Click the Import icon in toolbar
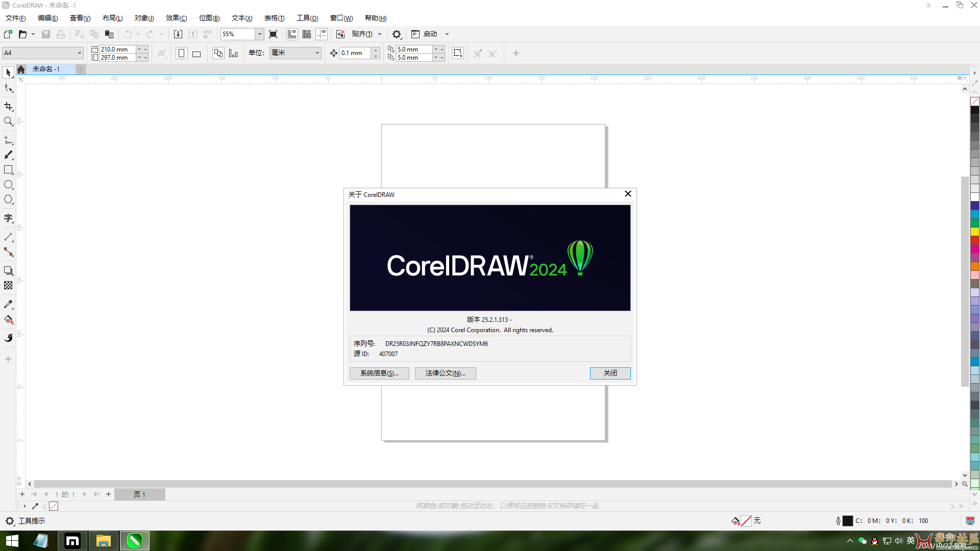This screenshot has height=551, width=980. tap(178, 34)
